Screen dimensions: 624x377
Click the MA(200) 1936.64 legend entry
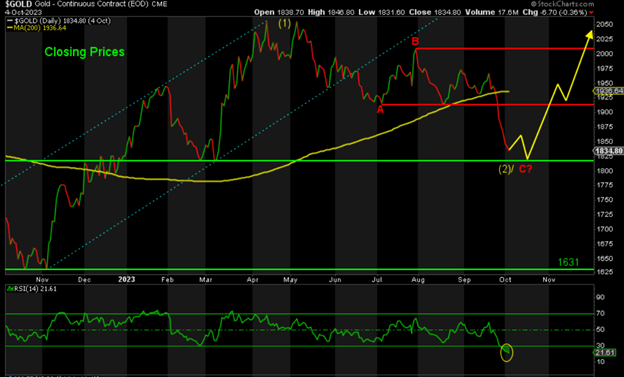(37, 28)
